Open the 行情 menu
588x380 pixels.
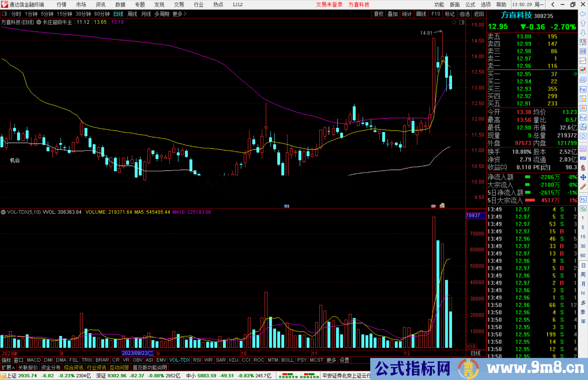(62, 5)
